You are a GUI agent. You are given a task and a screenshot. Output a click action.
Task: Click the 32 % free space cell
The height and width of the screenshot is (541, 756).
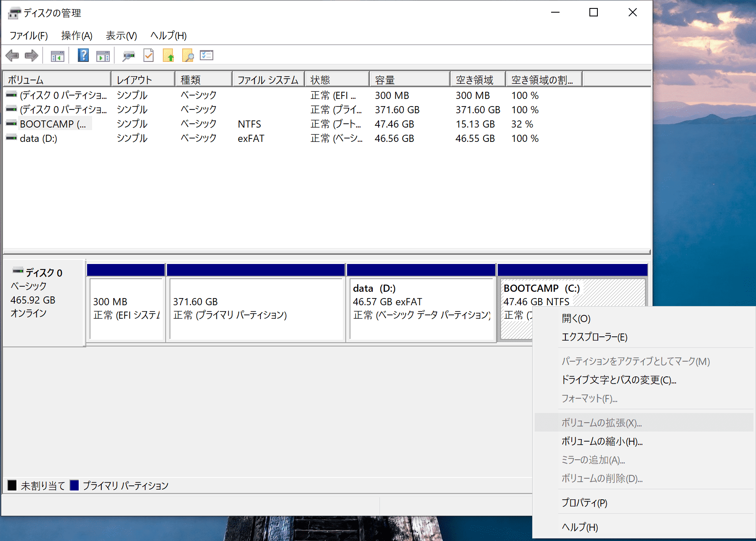click(x=522, y=124)
